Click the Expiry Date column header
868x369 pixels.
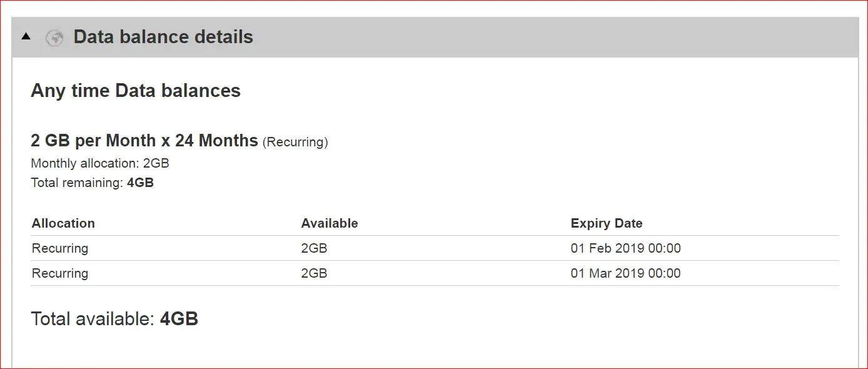point(607,223)
